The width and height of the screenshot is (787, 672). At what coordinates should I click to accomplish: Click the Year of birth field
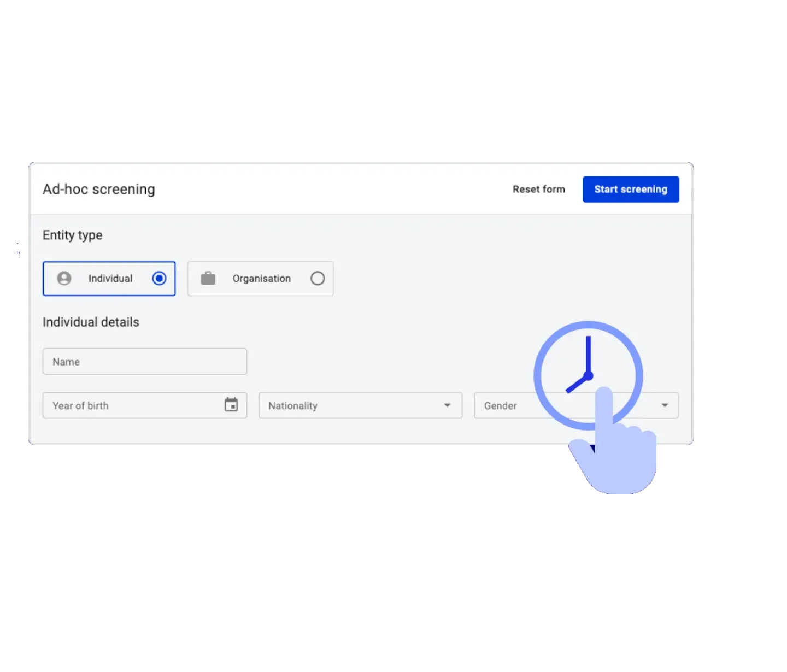tap(145, 405)
